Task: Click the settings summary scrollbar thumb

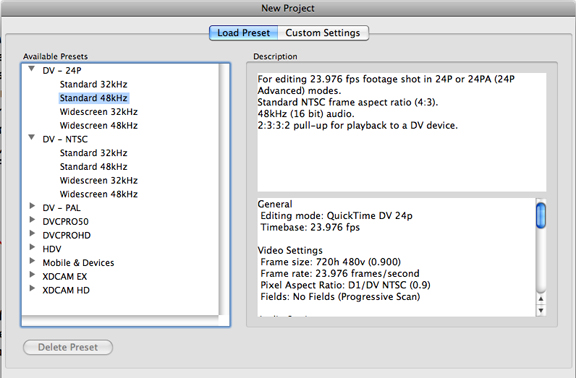Action: click(541, 216)
